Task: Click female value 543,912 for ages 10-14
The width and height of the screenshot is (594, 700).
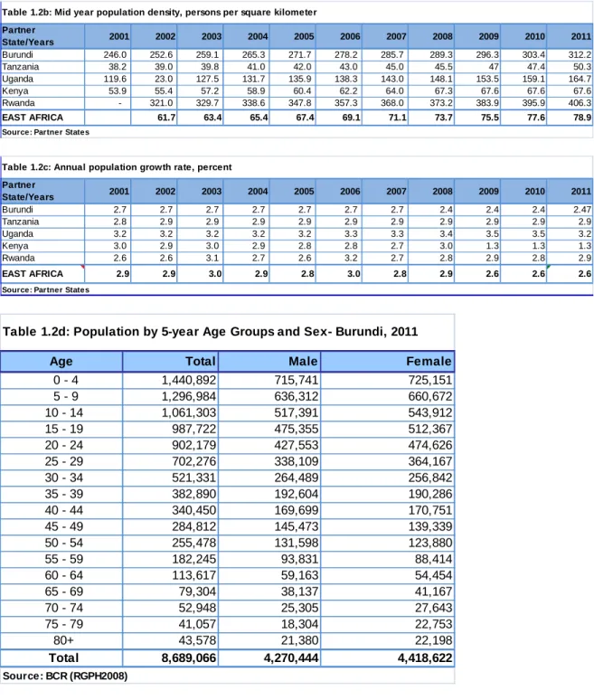Action: pyautogui.click(x=430, y=412)
